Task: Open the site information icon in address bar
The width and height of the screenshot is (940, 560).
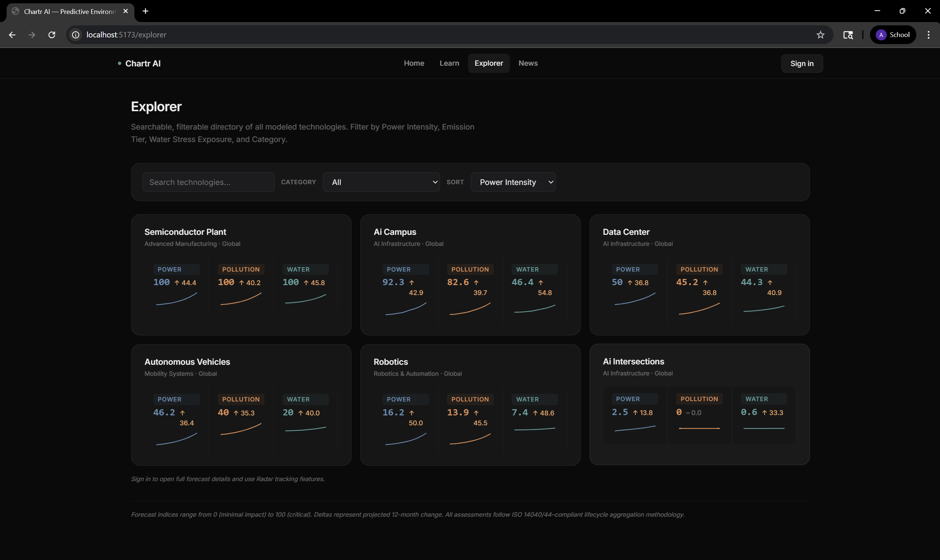Action: click(76, 35)
